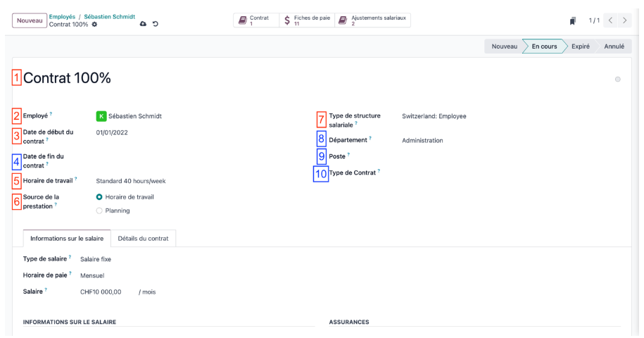Open Ajustements salariaux smart button

tap(373, 20)
